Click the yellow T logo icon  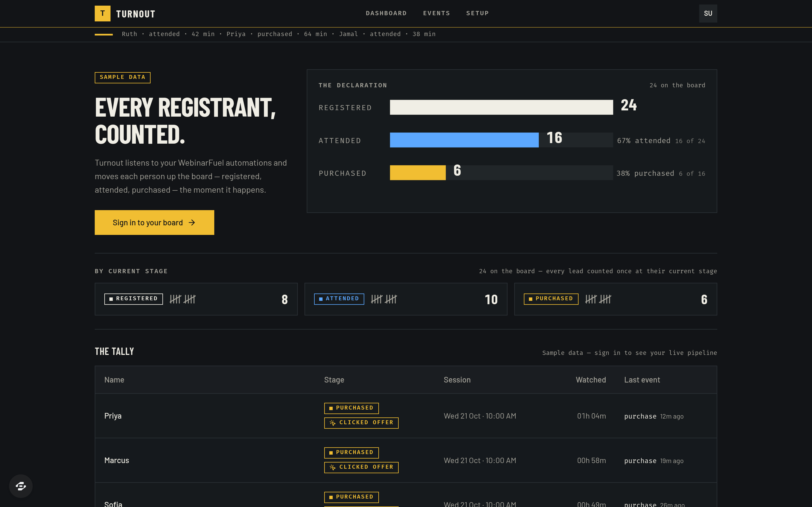(102, 14)
